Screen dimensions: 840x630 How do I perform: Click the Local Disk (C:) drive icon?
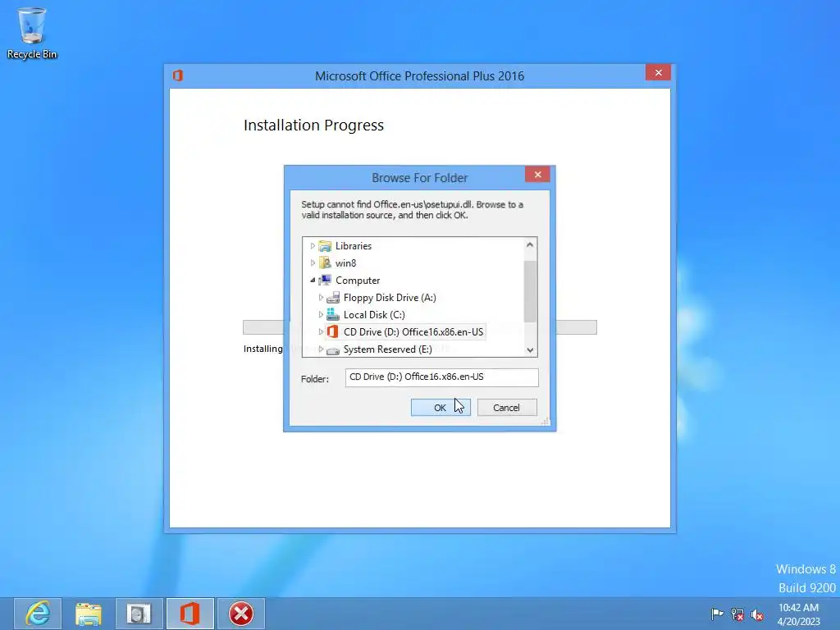point(333,314)
